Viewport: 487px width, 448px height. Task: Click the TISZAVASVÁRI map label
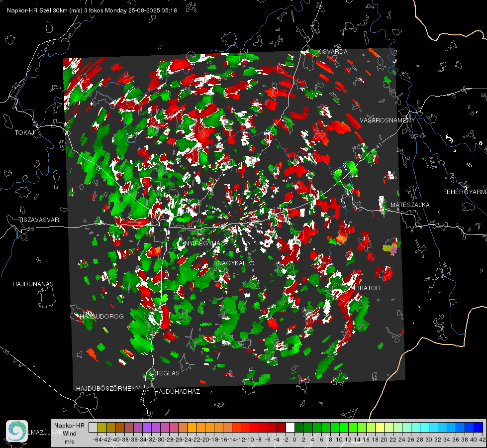click(x=40, y=220)
